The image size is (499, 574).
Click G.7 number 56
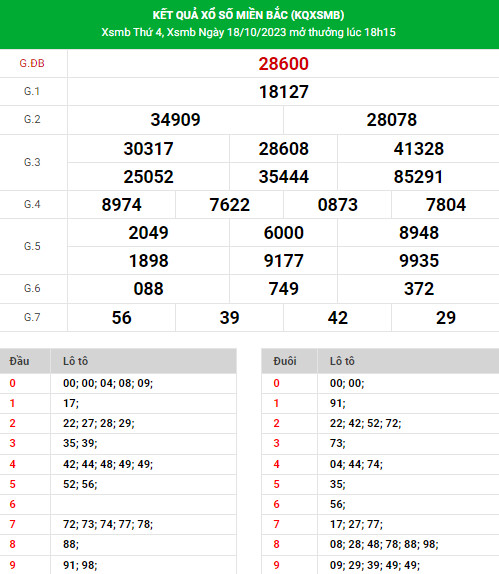(x=122, y=317)
